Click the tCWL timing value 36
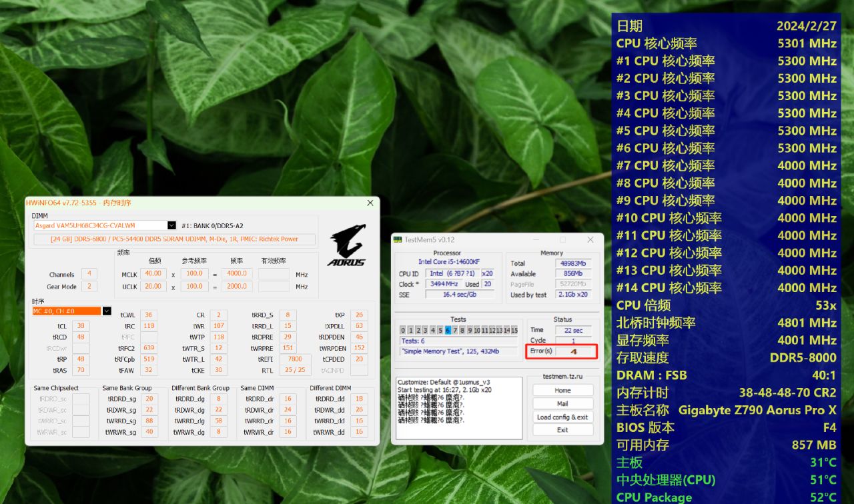The width and height of the screenshot is (854, 504). point(148,315)
